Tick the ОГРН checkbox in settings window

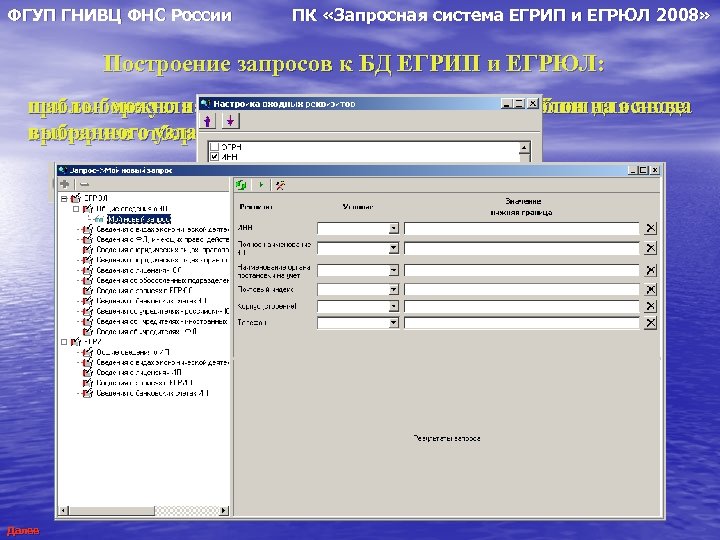[214, 147]
